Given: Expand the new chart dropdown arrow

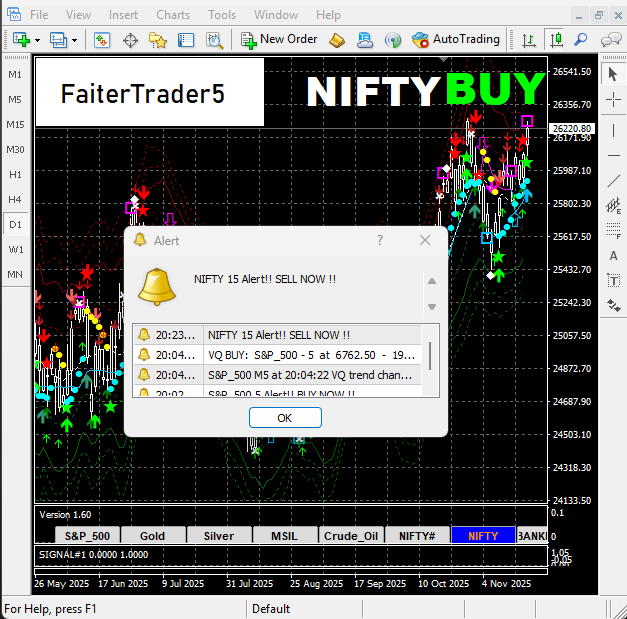Looking at the screenshot, I should coord(37,40).
